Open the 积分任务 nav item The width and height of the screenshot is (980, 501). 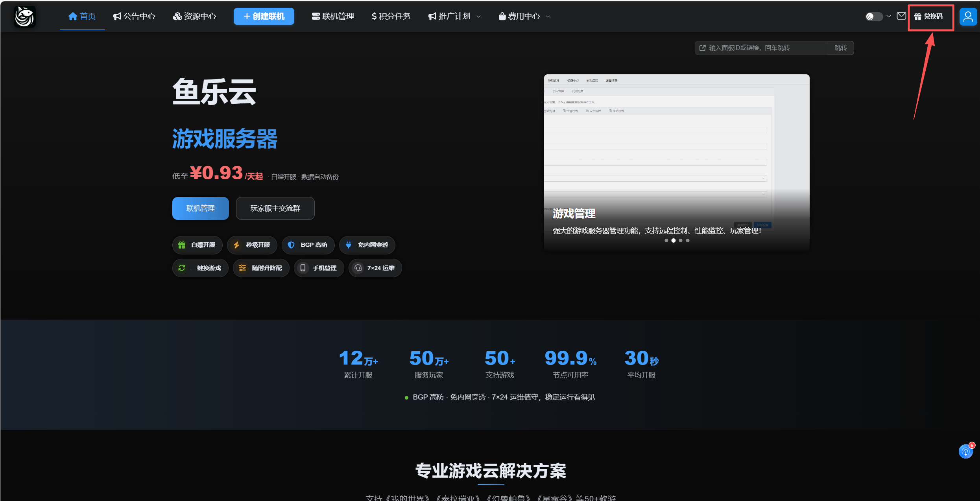391,16
